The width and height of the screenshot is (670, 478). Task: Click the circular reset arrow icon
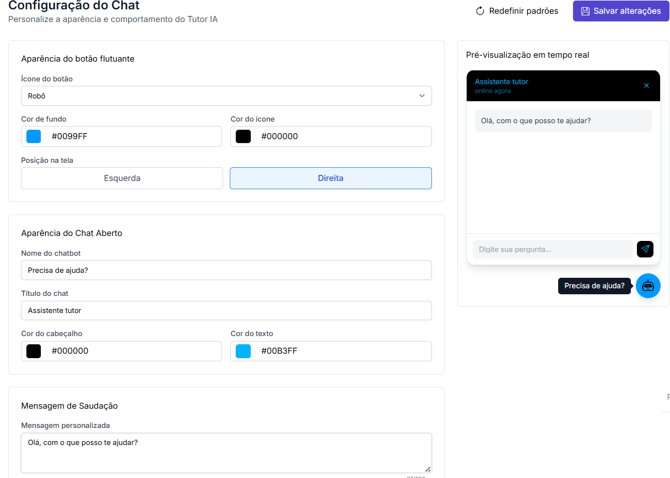pyautogui.click(x=480, y=11)
